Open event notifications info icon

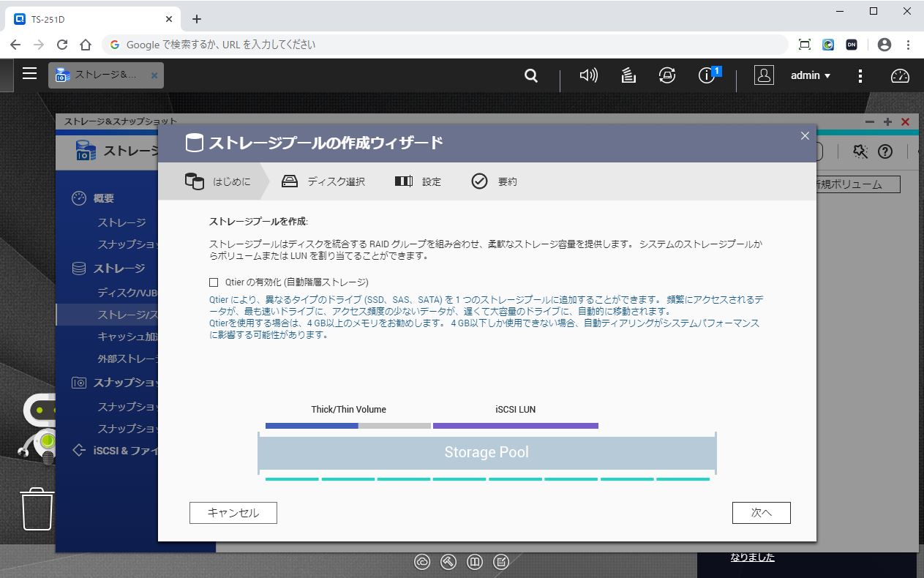click(x=707, y=75)
